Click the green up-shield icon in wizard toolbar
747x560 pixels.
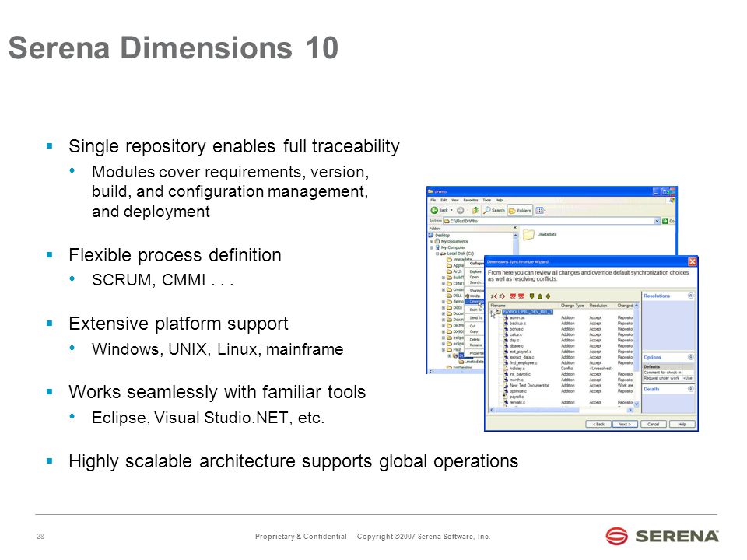pos(540,296)
